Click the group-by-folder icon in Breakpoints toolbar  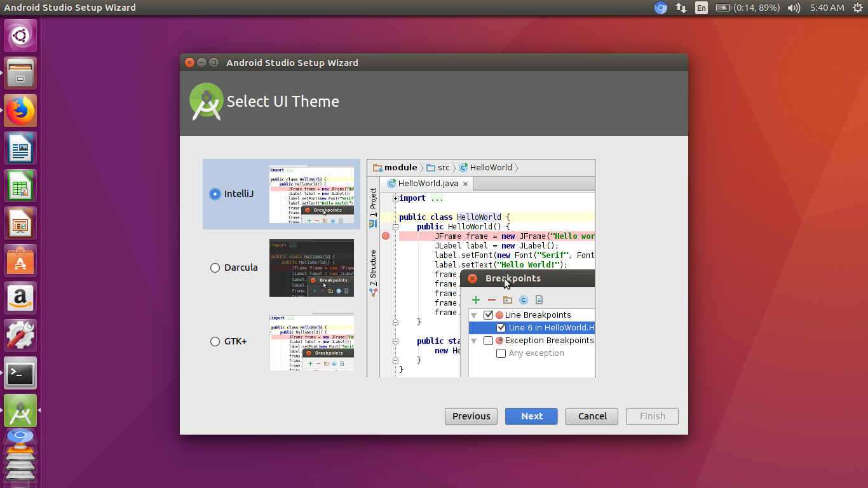tap(507, 300)
